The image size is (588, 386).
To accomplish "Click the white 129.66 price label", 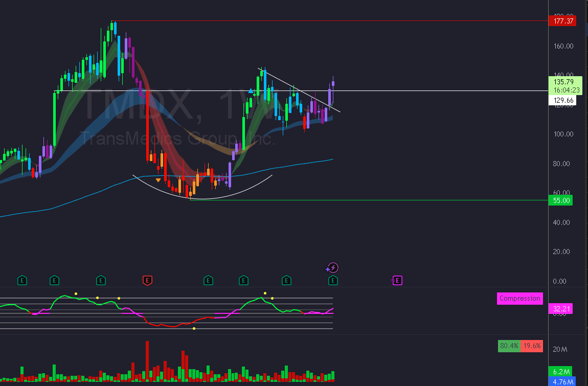I will [x=562, y=100].
